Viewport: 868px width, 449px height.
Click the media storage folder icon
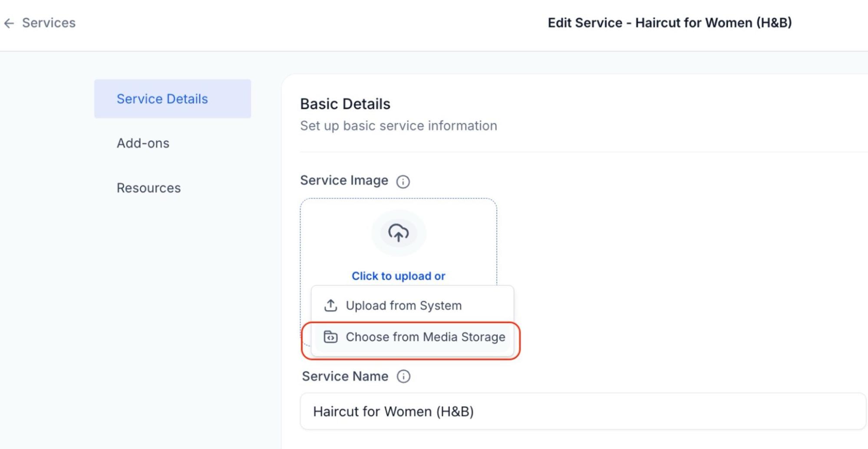330,337
